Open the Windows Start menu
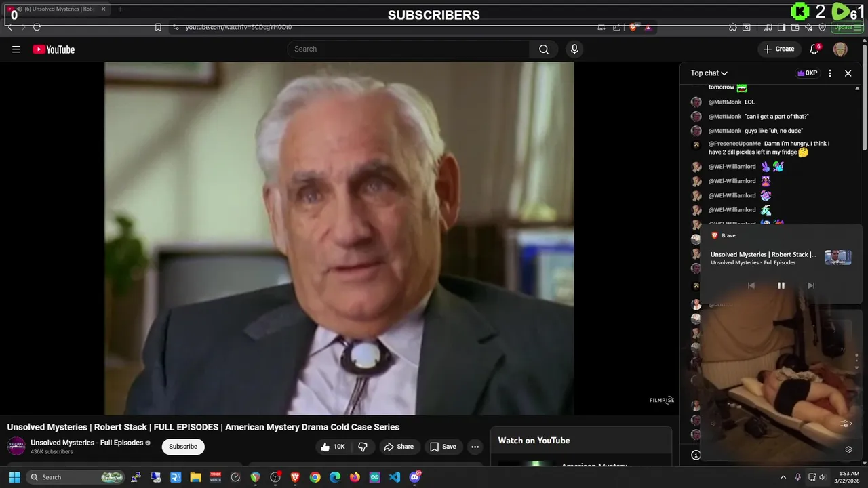The height and width of the screenshot is (488, 868). (x=14, y=477)
